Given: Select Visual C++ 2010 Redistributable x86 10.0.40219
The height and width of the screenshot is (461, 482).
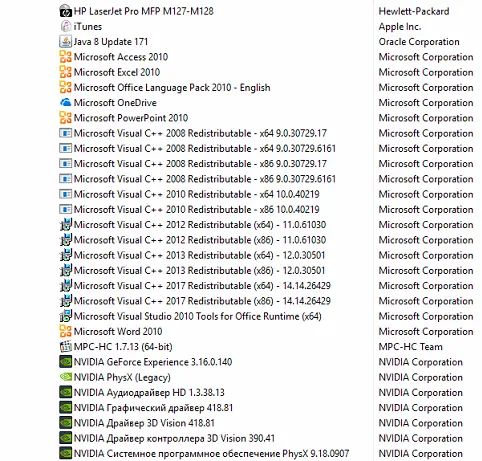Looking at the screenshot, I should coord(196,210).
